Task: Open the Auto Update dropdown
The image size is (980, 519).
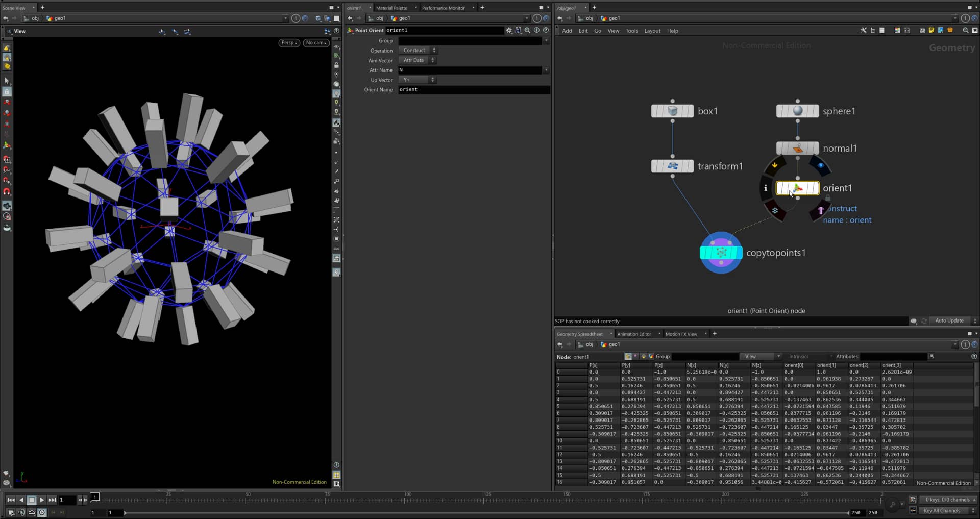Action: pyautogui.click(x=953, y=320)
